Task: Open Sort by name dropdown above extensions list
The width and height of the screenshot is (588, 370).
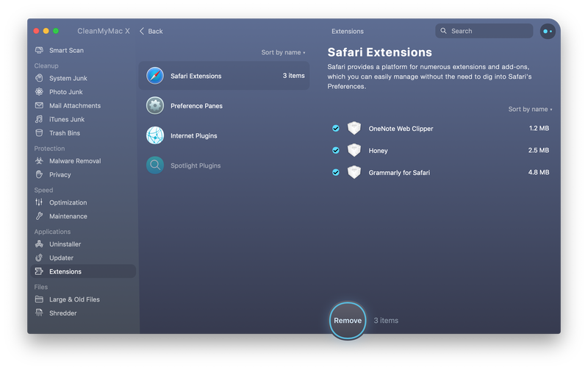Action: 530,109
